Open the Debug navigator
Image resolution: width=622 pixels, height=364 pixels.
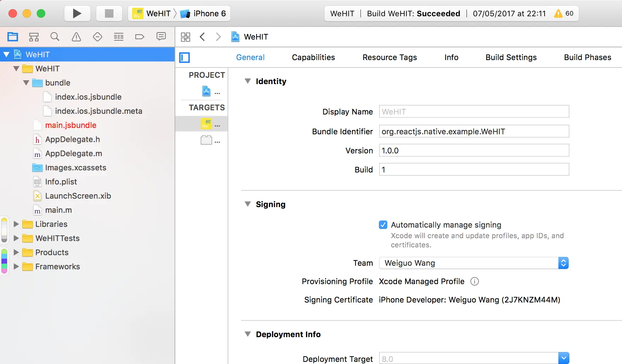pos(119,37)
